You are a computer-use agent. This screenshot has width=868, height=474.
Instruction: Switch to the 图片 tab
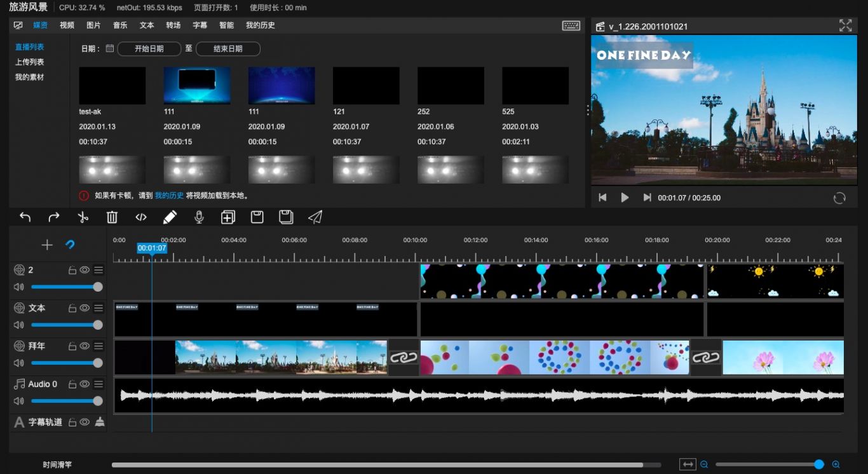coord(93,25)
